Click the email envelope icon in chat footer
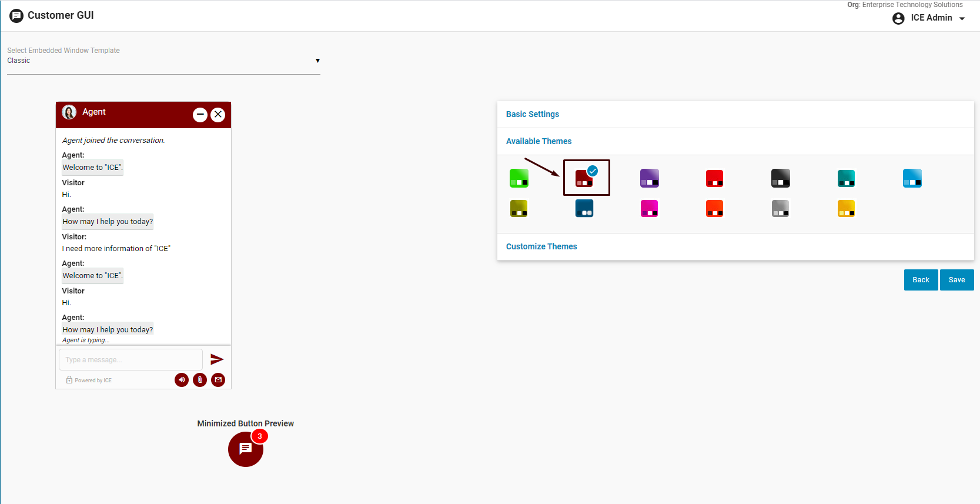Screen dimensions: 980x504 click(218, 380)
